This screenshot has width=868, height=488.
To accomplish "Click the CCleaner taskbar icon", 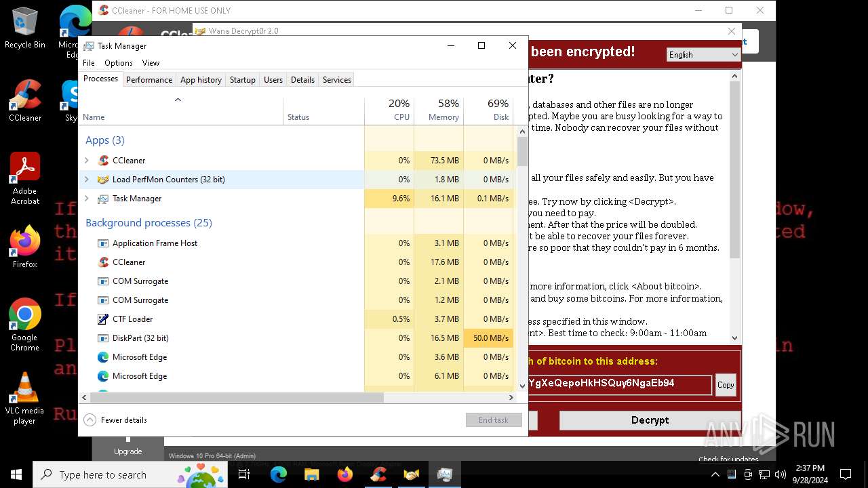I will (378, 474).
